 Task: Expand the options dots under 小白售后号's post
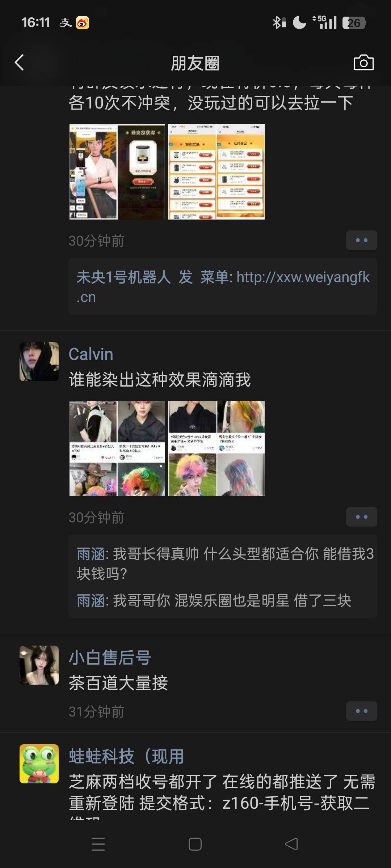[361, 711]
